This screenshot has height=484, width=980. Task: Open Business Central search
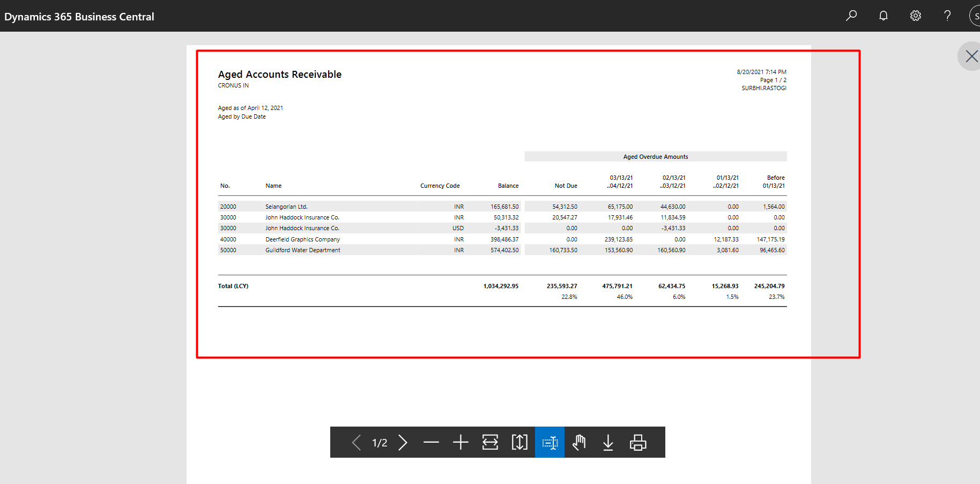851,16
